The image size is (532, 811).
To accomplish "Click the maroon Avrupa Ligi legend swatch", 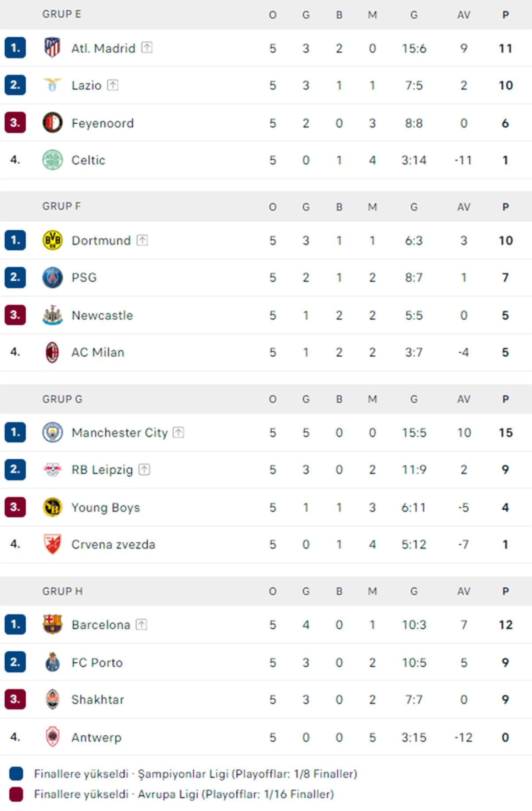I will [x=16, y=794].
